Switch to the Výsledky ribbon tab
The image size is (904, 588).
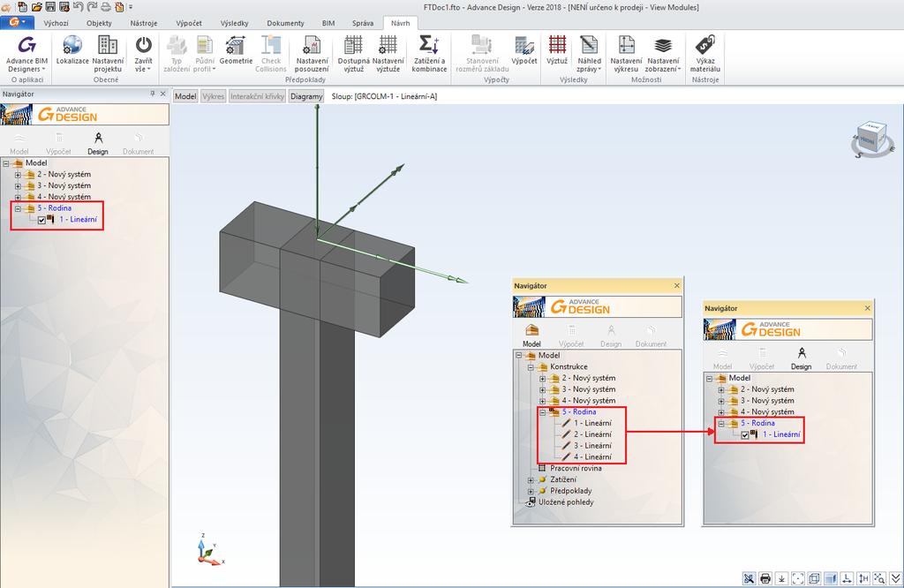(235, 23)
